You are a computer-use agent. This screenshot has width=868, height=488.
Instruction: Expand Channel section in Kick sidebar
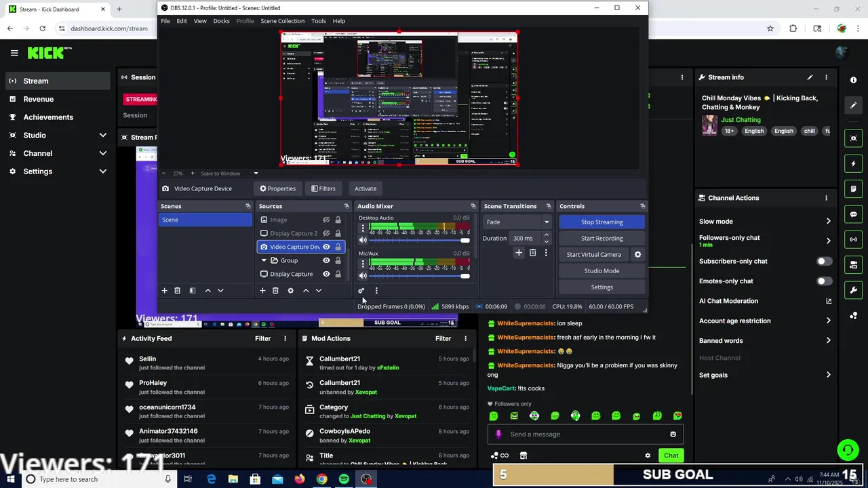pos(103,153)
